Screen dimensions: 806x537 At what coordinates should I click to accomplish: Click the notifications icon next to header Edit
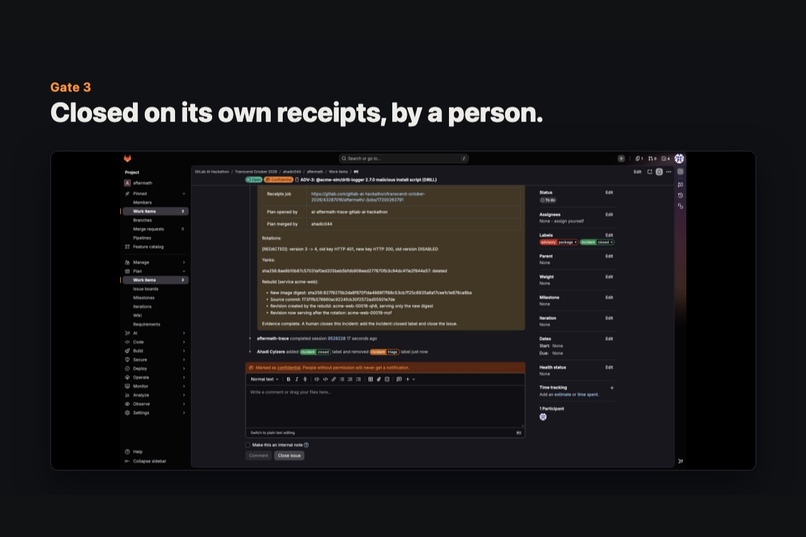click(650, 172)
